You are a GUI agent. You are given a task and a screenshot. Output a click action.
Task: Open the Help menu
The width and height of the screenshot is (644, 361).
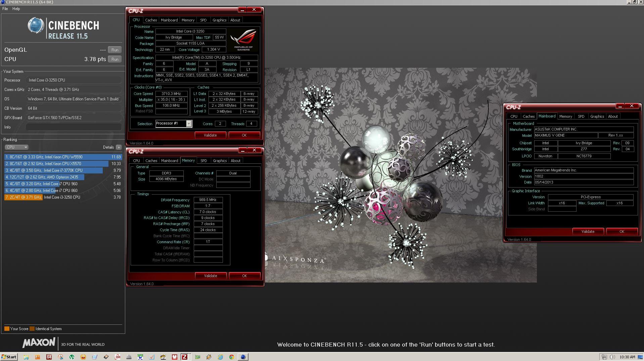point(16,9)
